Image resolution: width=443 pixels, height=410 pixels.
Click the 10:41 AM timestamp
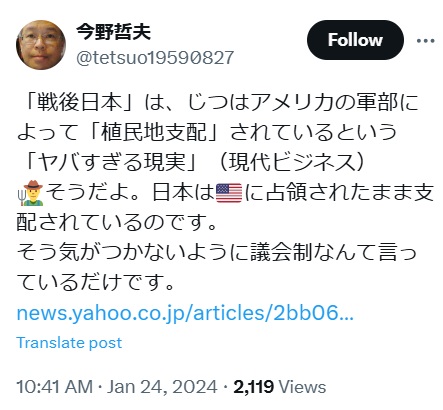pos(54,387)
